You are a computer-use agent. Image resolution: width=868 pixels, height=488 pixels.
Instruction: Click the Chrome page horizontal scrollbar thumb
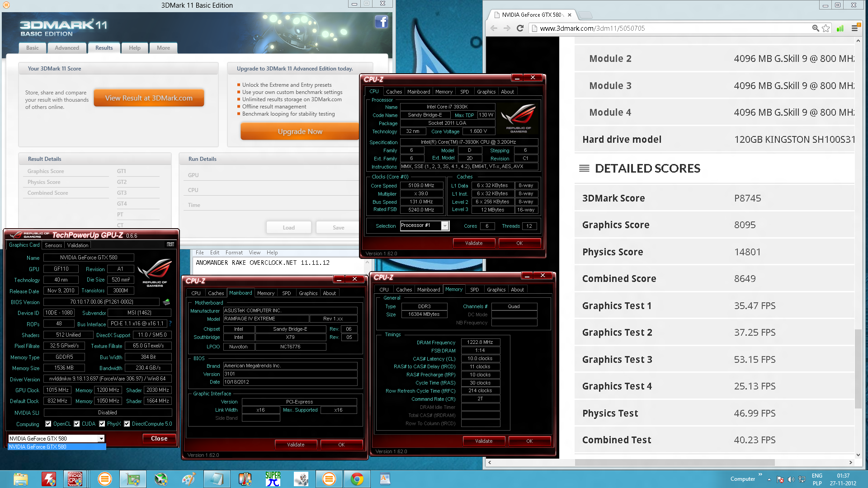coord(675,462)
